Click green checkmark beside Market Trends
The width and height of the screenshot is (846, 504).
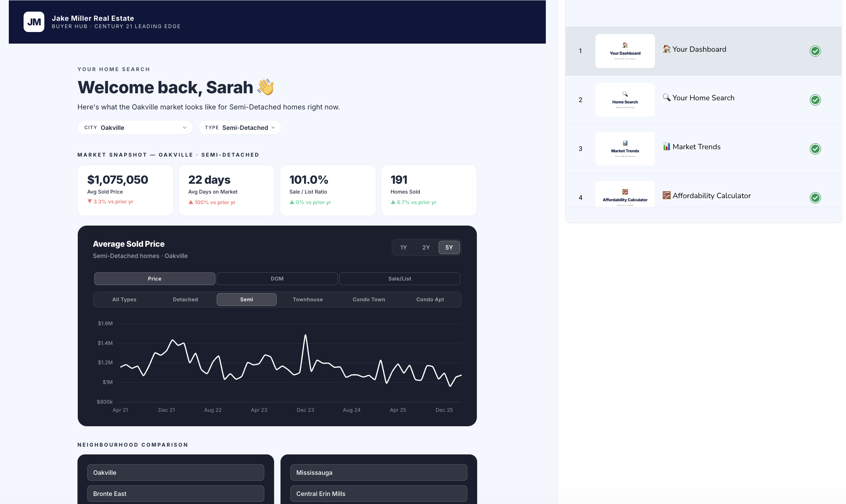point(815,149)
